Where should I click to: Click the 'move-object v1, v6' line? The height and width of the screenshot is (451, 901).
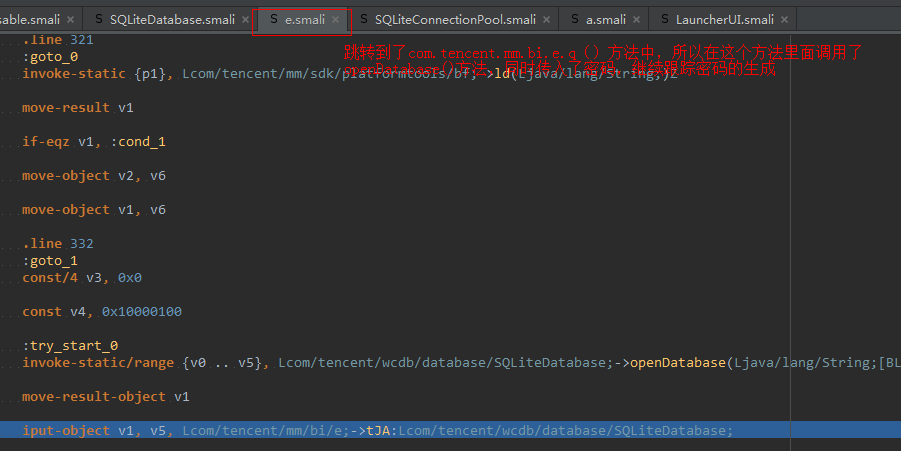click(94, 209)
